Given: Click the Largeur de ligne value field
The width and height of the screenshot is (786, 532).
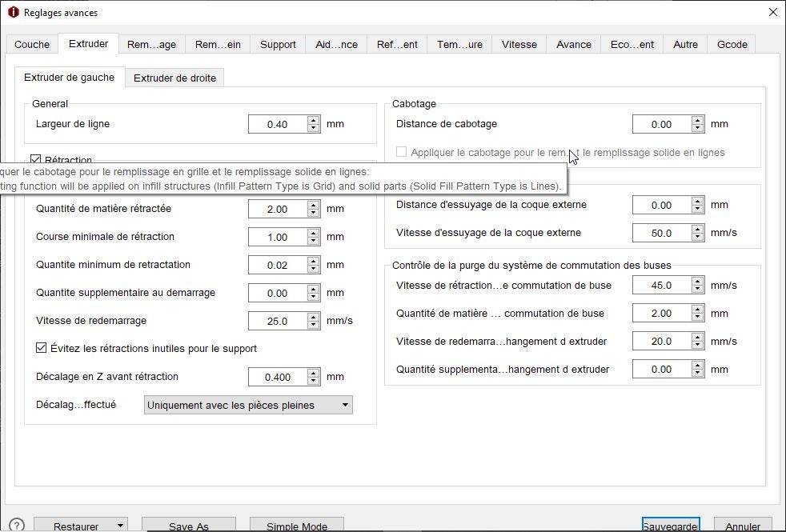Looking at the screenshot, I should tap(278, 124).
